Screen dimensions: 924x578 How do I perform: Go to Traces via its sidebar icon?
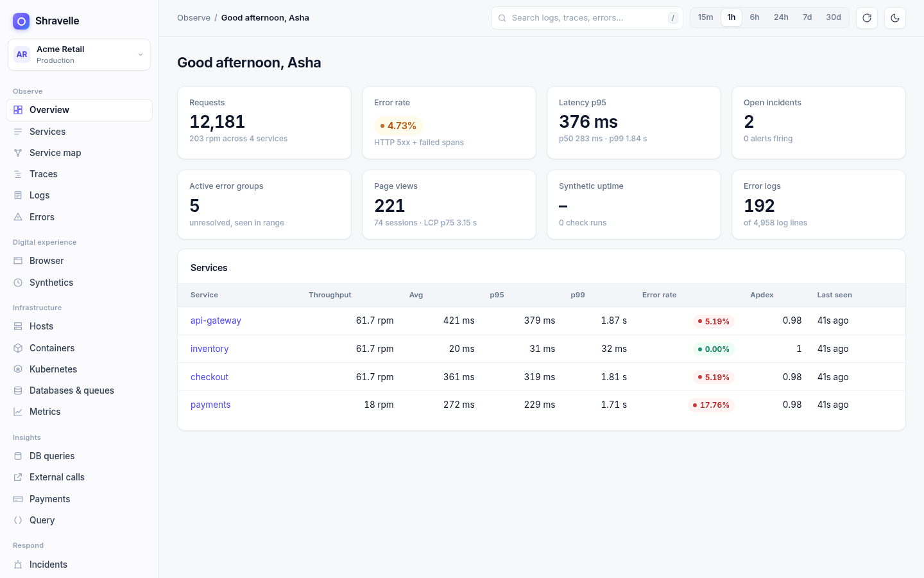18,174
